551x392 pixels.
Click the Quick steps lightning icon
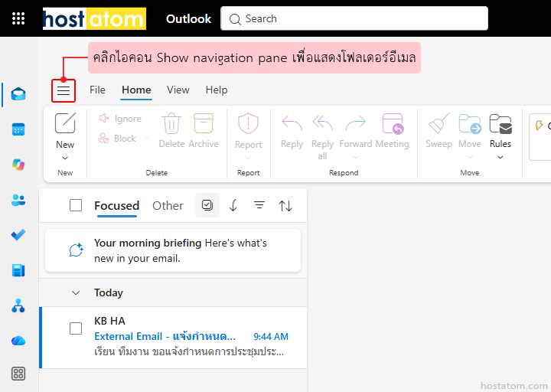(539, 125)
